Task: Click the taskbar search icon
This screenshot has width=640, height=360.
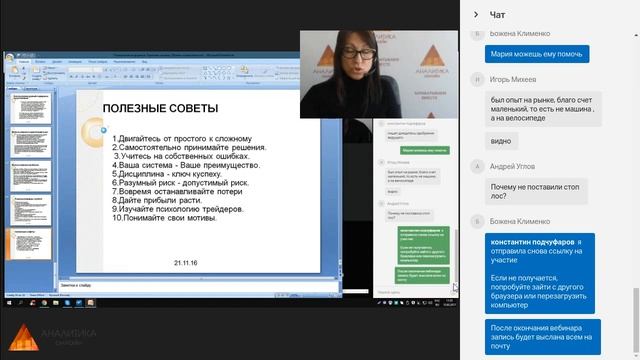Action: (x=20, y=303)
